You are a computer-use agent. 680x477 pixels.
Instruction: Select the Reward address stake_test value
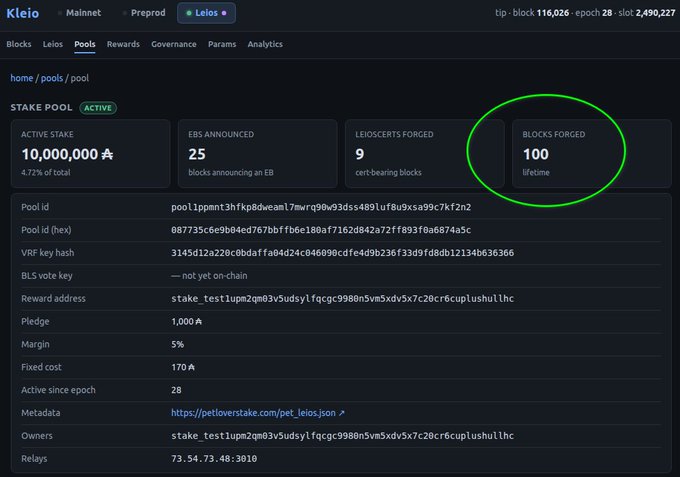343,299
